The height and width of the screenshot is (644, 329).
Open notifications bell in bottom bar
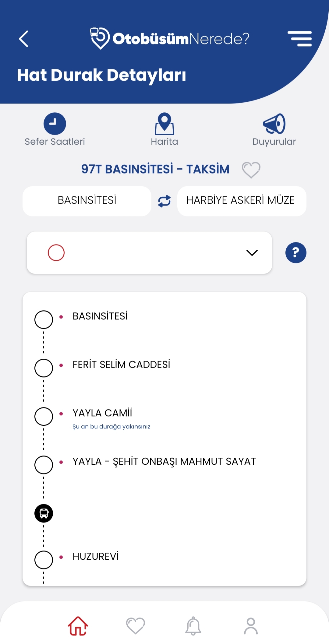(193, 626)
